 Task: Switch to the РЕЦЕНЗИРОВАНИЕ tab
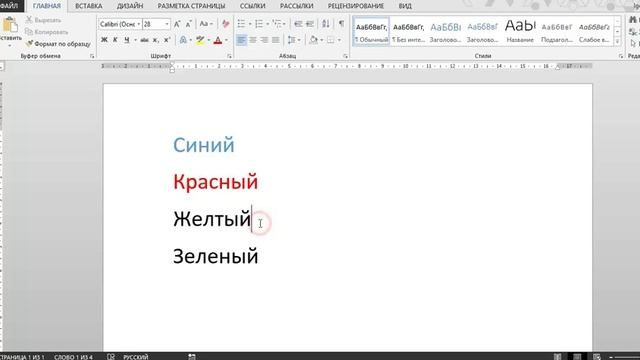tap(356, 6)
